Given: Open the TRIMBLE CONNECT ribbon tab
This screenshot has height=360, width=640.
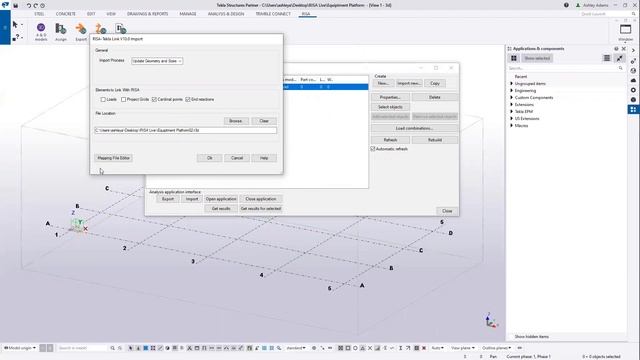Looking at the screenshot, I should click(x=273, y=14).
